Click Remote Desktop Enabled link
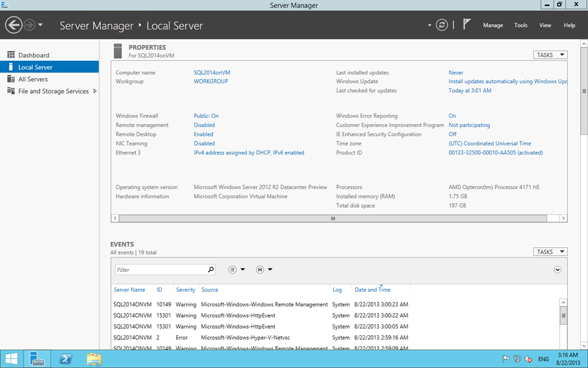 (x=204, y=134)
